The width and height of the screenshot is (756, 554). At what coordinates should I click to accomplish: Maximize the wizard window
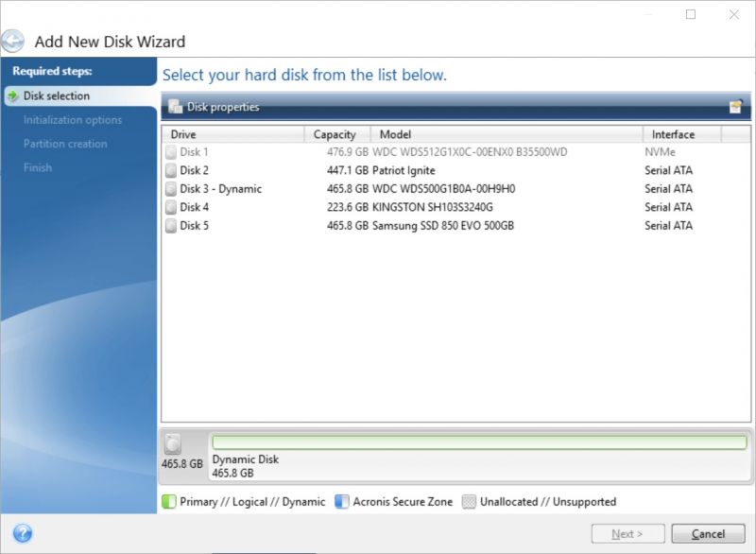pyautogui.click(x=691, y=14)
